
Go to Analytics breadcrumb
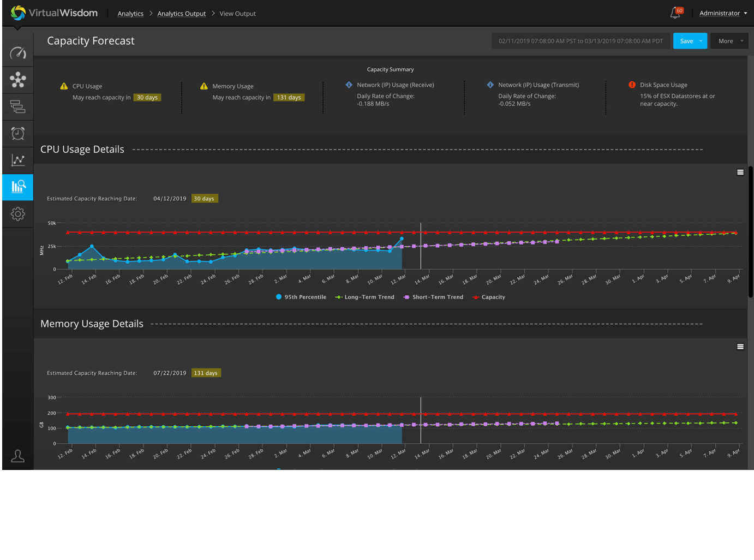[x=130, y=14]
